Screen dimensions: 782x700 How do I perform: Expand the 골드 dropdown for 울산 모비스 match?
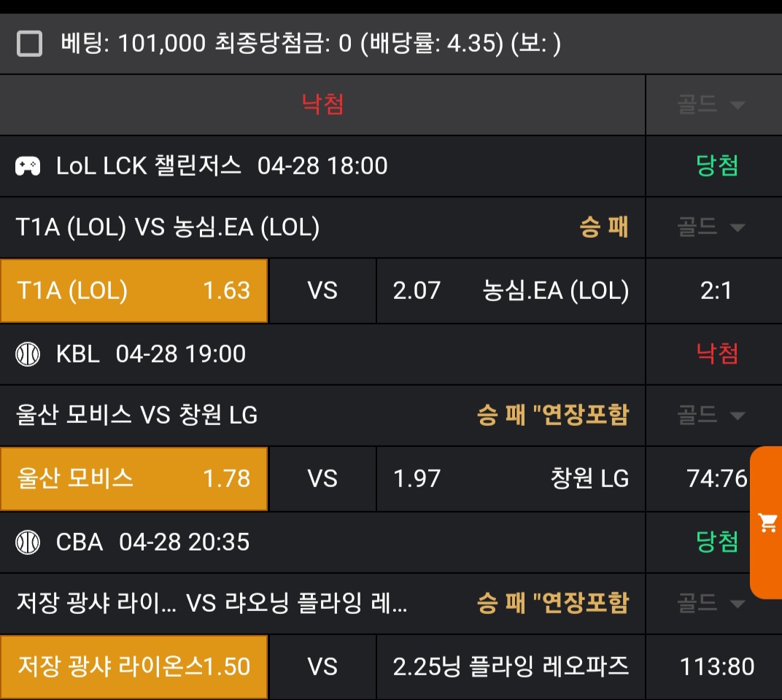pyautogui.click(x=711, y=416)
